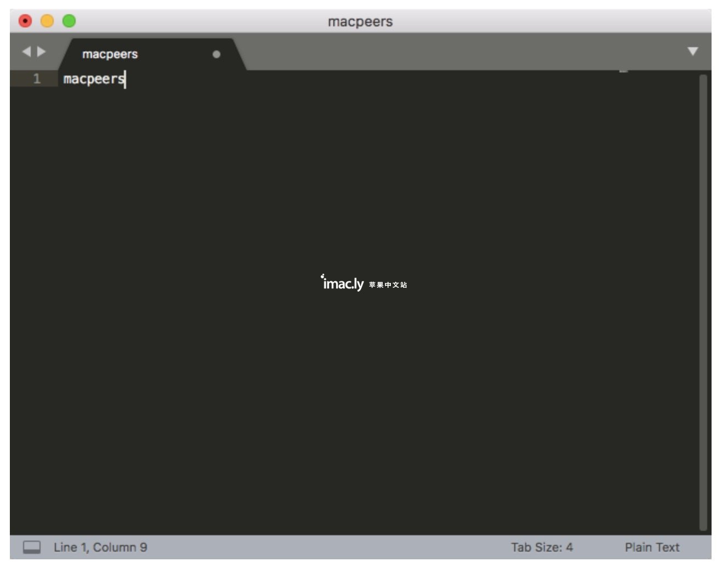Minimize the window with yellow button
The height and width of the screenshot is (567, 728).
47,21
